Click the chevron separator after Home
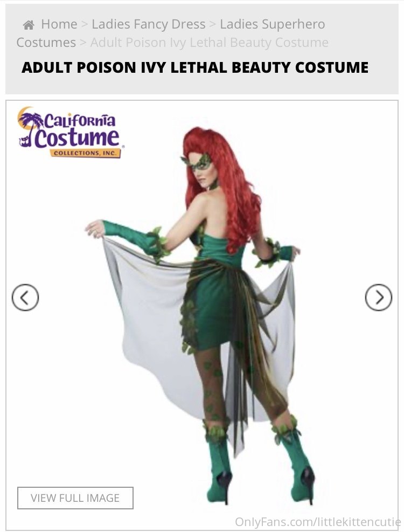Viewport: 404px width, 532px height. tap(85, 24)
